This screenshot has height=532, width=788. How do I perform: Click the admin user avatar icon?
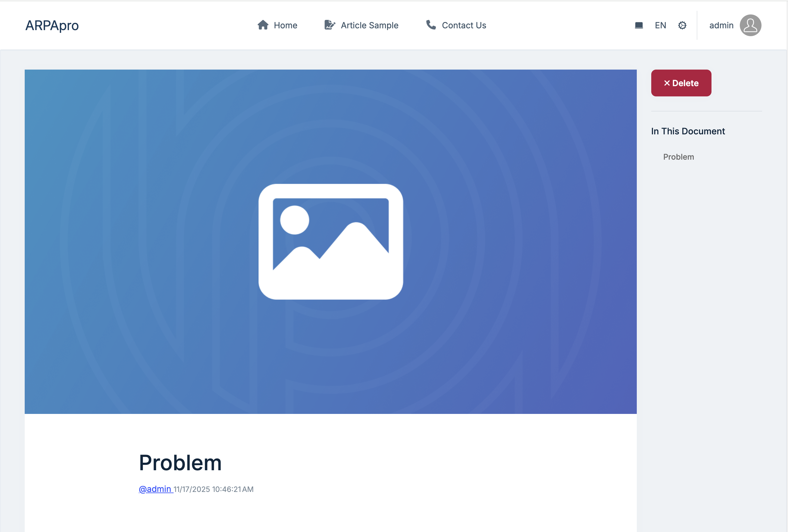pyautogui.click(x=750, y=25)
